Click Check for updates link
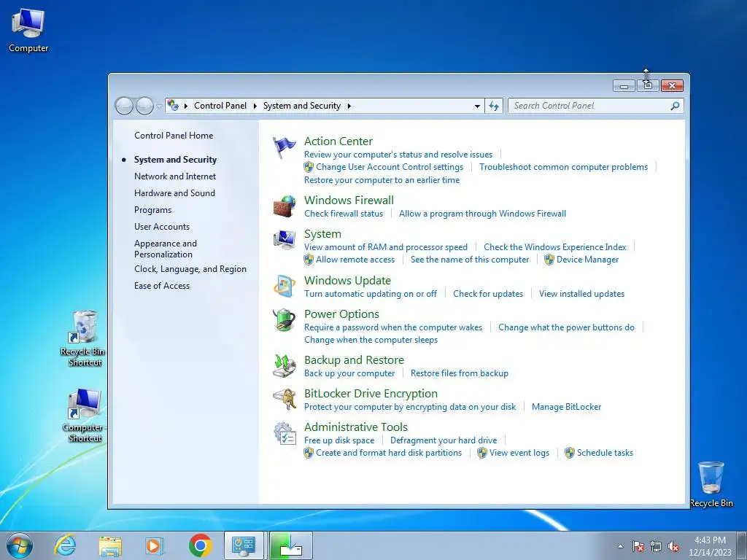This screenshot has height=560, width=747. (x=488, y=294)
